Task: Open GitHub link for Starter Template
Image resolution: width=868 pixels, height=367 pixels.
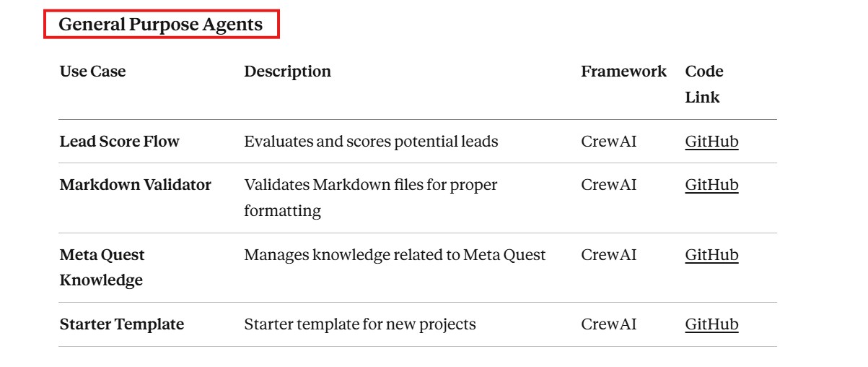Action: coord(711,324)
